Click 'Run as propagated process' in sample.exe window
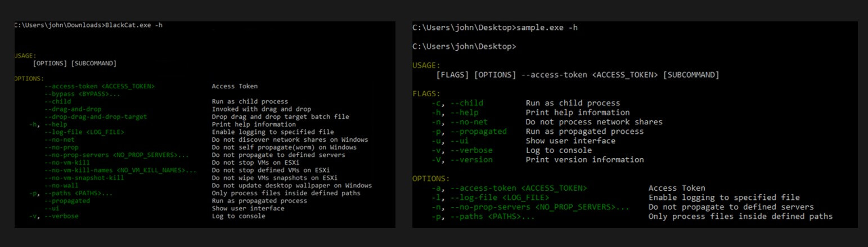 click(584, 131)
